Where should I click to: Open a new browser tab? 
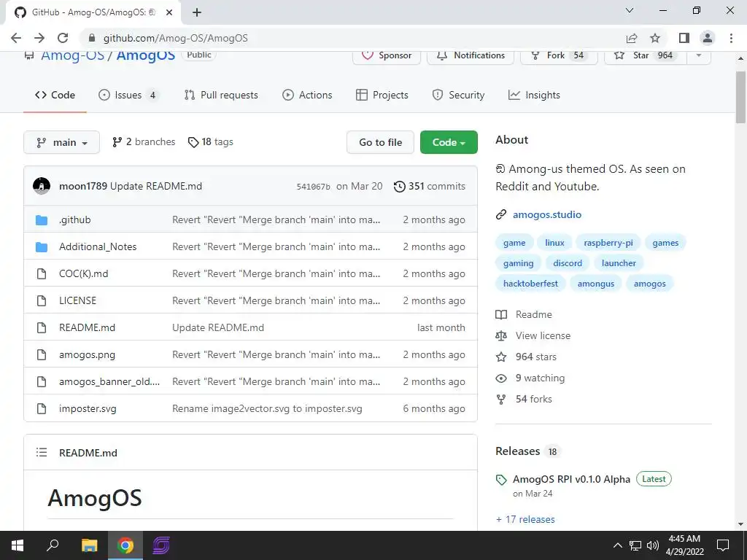click(x=197, y=12)
